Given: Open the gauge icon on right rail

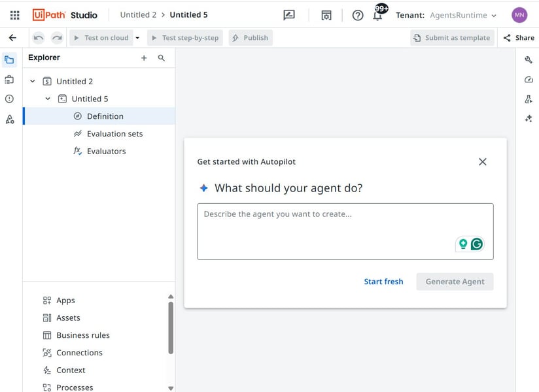Looking at the screenshot, I should point(529,80).
